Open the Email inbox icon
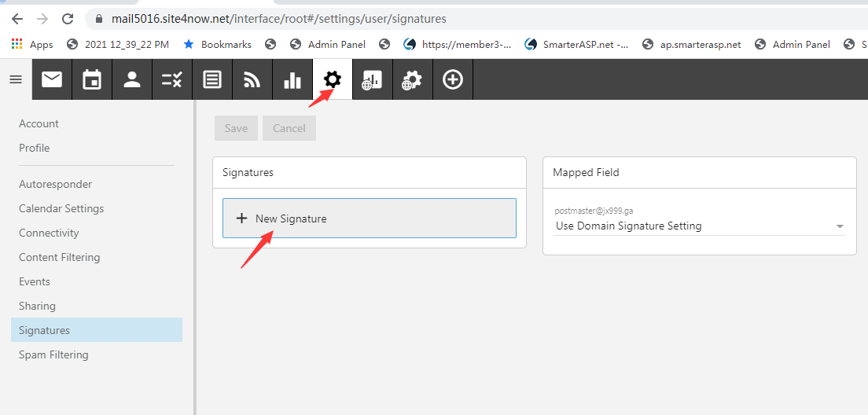The image size is (868, 415). pyautogui.click(x=52, y=79)
